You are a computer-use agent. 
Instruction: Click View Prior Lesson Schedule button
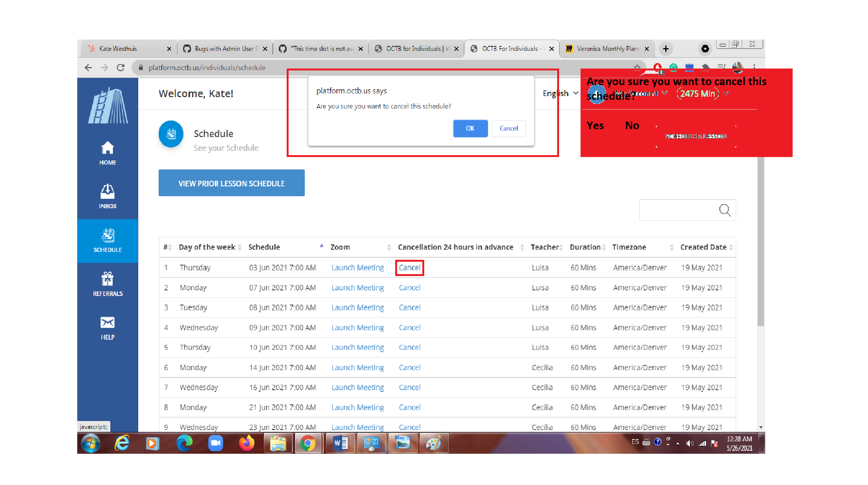click(x=231, y=183)
